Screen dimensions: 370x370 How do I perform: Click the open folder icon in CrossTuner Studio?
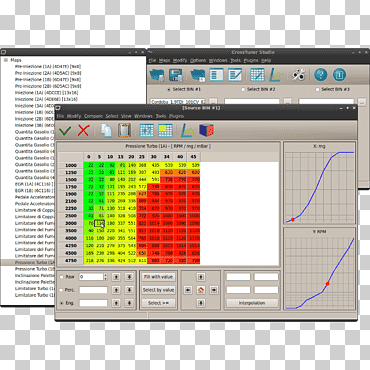157,75
